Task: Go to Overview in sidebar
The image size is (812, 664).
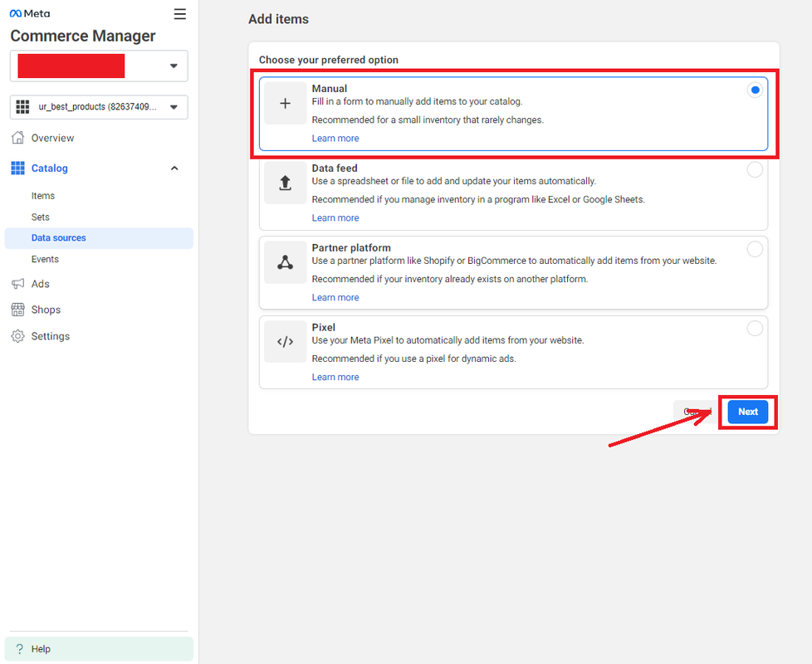Action: [x=52, y=138]
